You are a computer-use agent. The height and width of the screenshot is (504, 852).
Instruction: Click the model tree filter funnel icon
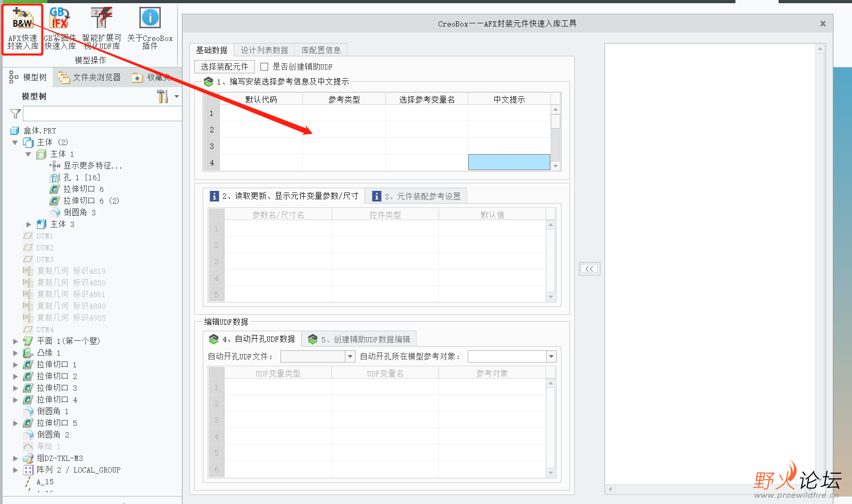pos(15,114)
